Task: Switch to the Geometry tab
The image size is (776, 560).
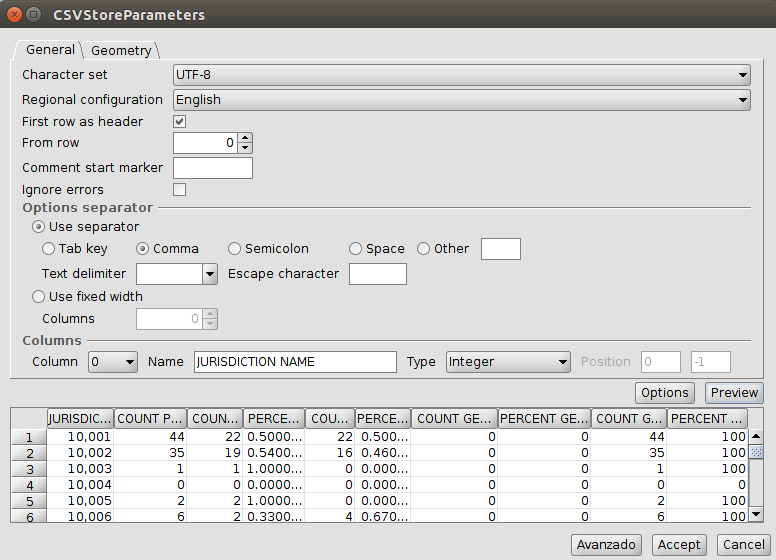Action: pos(121,50)
